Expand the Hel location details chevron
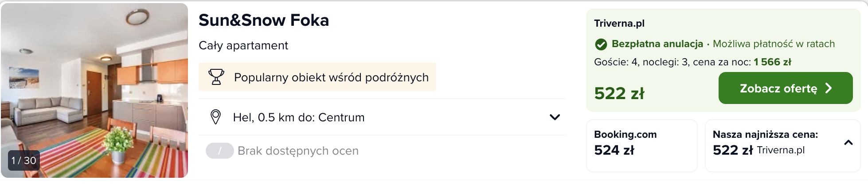Viewport: 868px width, 184px height. 555,117
